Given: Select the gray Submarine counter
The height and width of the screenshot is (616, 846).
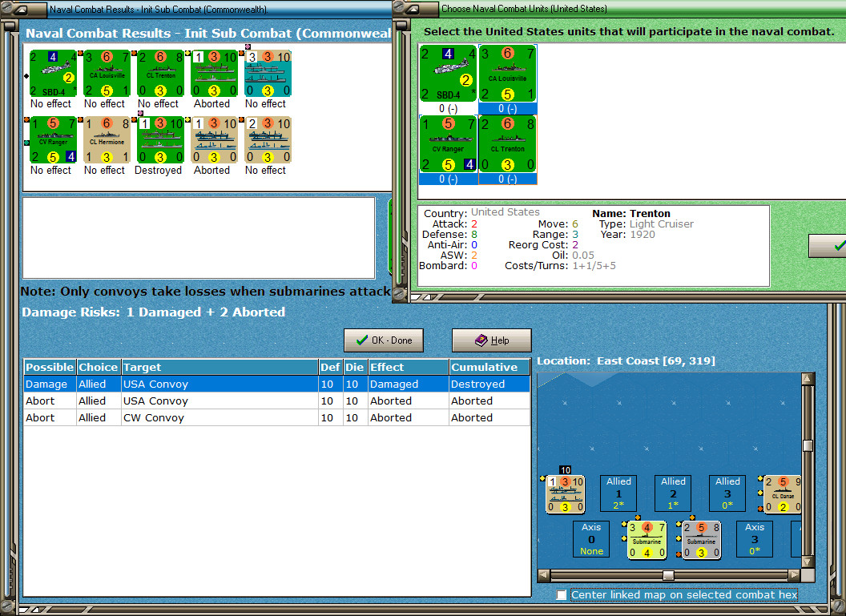Looking at the screenshot, I should 701,539.
